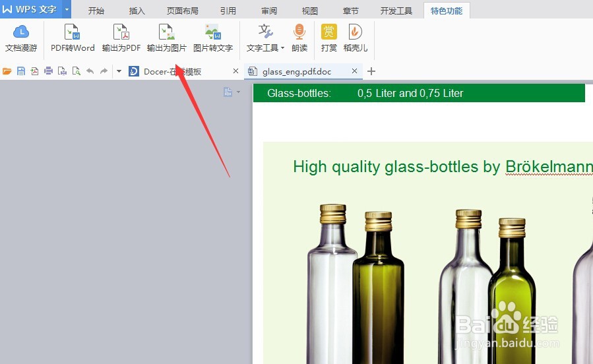This screenshot has height=364, width=593.
Task: Click the export to PDF quick icon
Action: pyautogui.click(x=34, y=71)
